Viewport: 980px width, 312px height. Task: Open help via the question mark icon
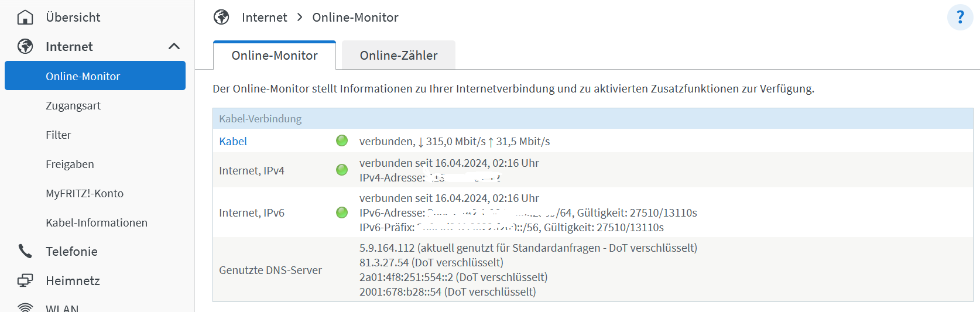[960, 17]
